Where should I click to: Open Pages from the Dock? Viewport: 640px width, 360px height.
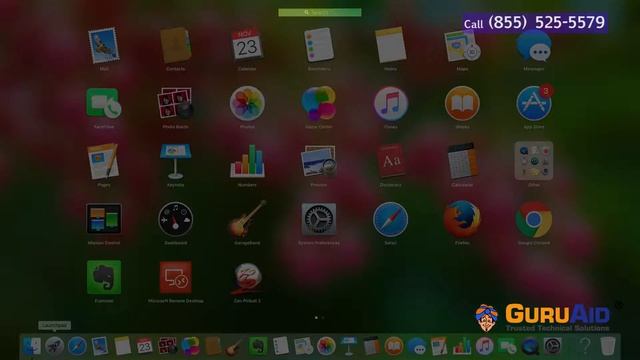tap(439, 346)
